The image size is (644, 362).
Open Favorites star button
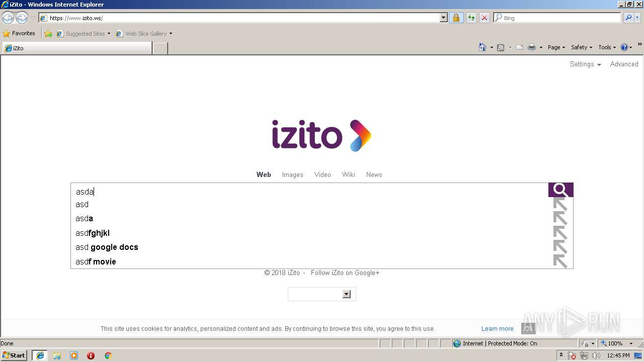(x=19, y=33)
